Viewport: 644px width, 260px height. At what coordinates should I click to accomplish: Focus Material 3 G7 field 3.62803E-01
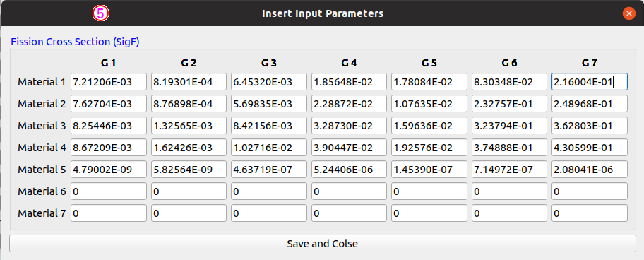(x=590, y=126)
